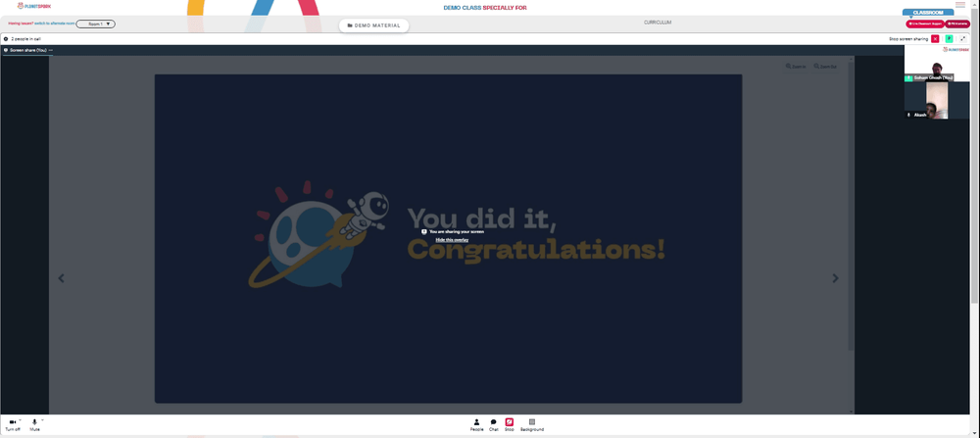Click 'switch to alternate room' link
The width and height of the screenshot is (980, 438).
click(55, 24)
